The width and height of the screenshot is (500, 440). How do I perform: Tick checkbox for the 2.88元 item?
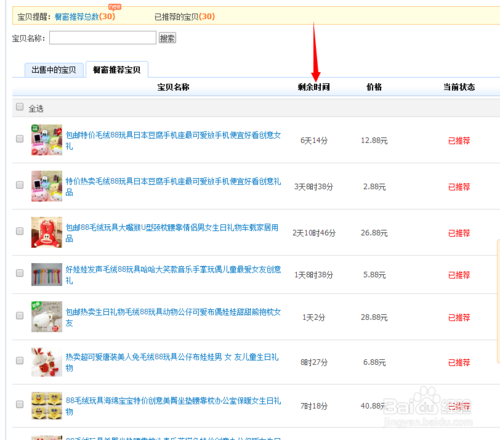click(20, 185)
